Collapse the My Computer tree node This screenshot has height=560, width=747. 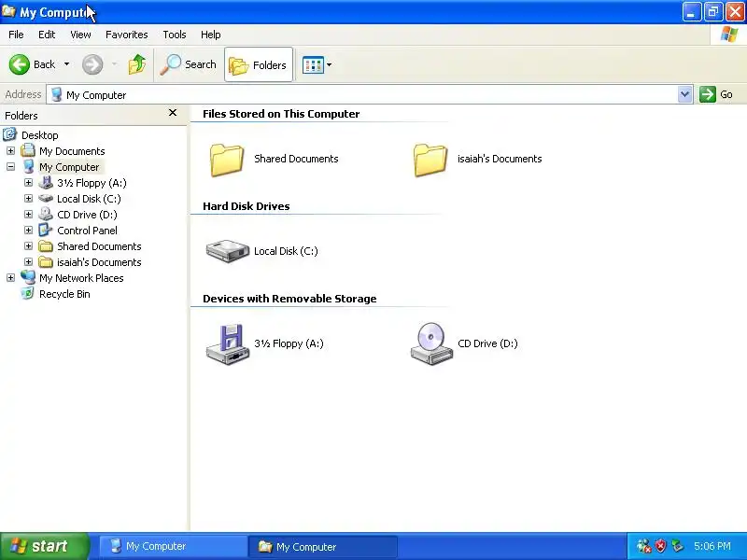coord(10,167)
